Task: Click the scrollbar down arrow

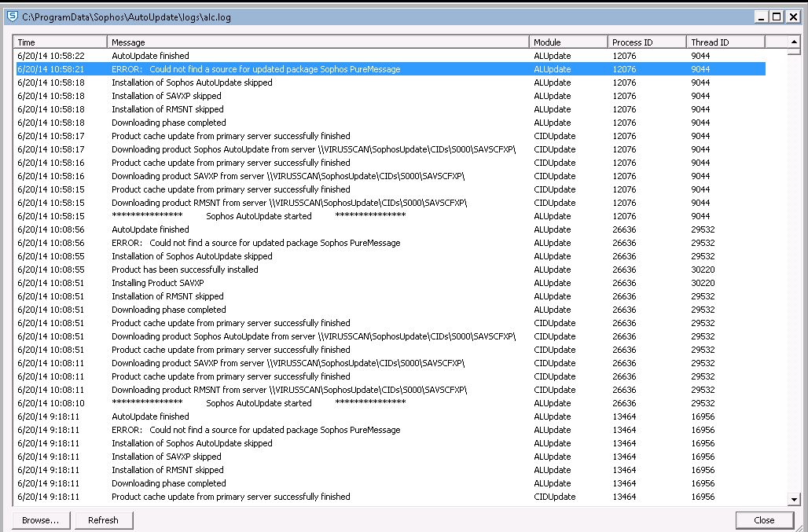Action: point(794,499)
